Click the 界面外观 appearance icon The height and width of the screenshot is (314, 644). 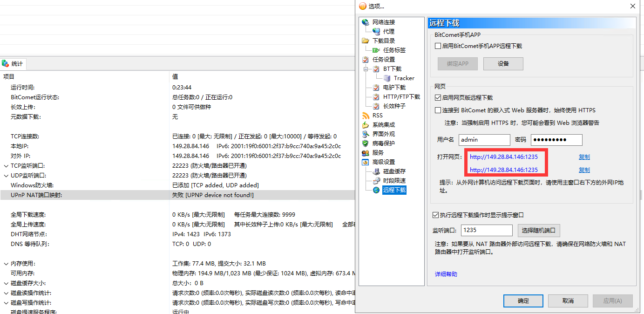365,134
